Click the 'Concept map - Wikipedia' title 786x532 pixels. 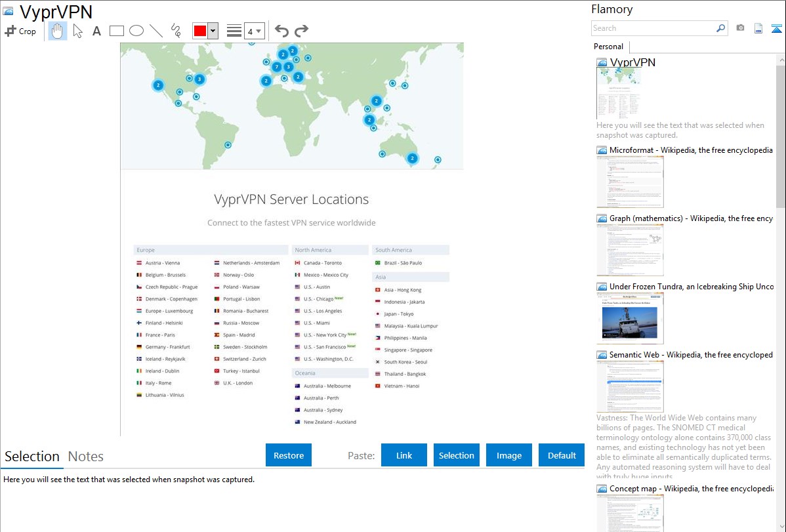point(692,489)
